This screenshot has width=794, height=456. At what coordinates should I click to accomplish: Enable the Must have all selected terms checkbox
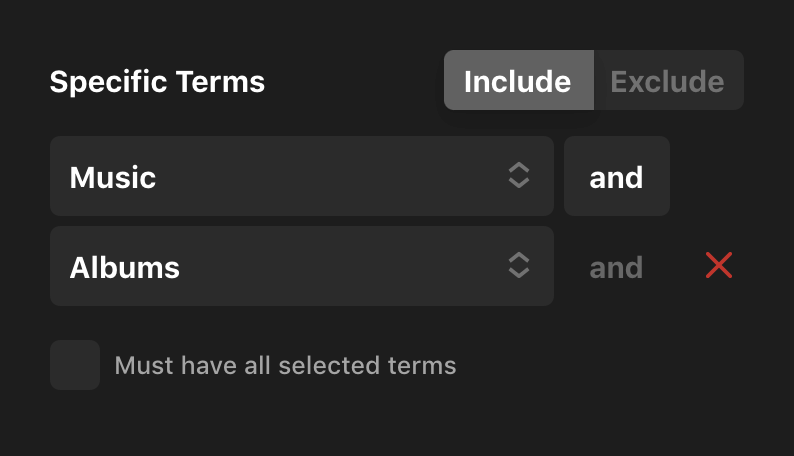[75, 365]
